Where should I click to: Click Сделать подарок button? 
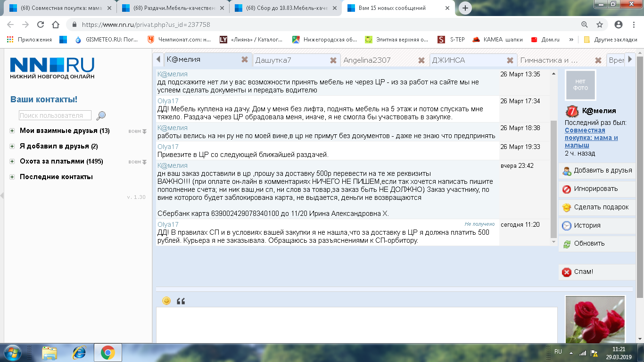(597, 207)
